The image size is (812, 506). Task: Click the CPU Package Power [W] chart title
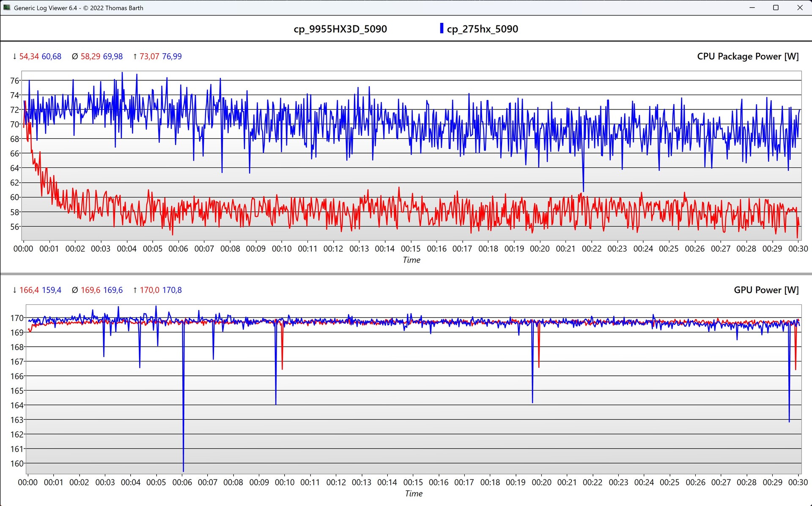[747, 56]
